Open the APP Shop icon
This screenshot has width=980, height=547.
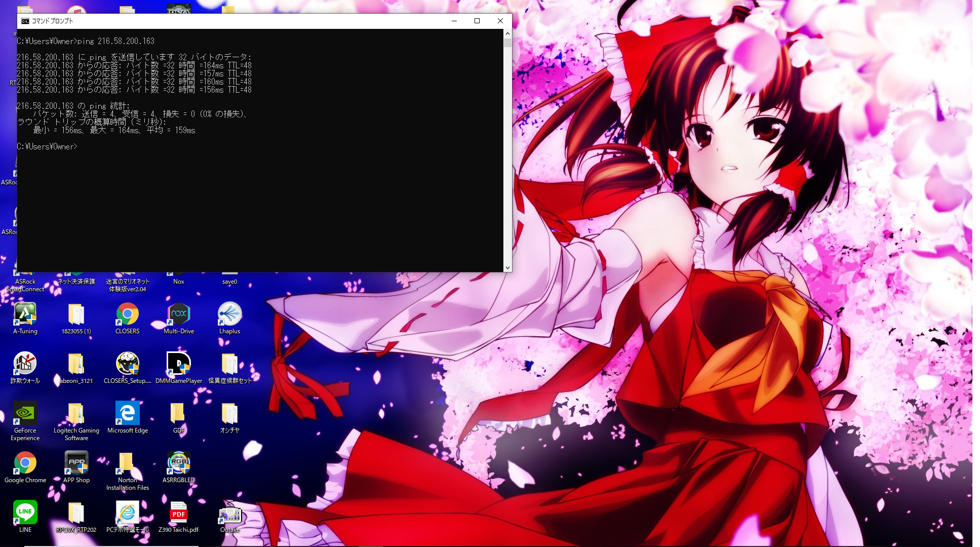coord(76,463)
